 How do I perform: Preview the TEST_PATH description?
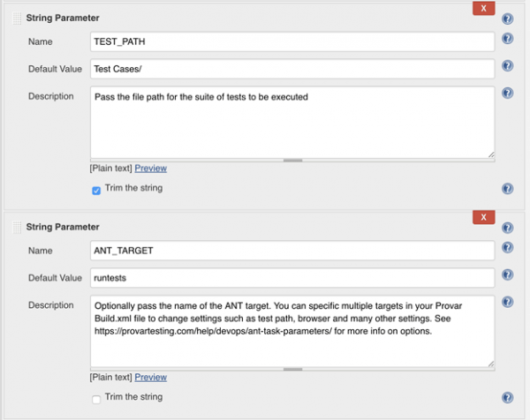(x=151, y=169)
